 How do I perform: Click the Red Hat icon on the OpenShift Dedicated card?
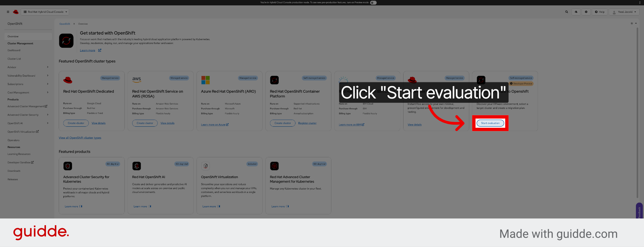68,80
